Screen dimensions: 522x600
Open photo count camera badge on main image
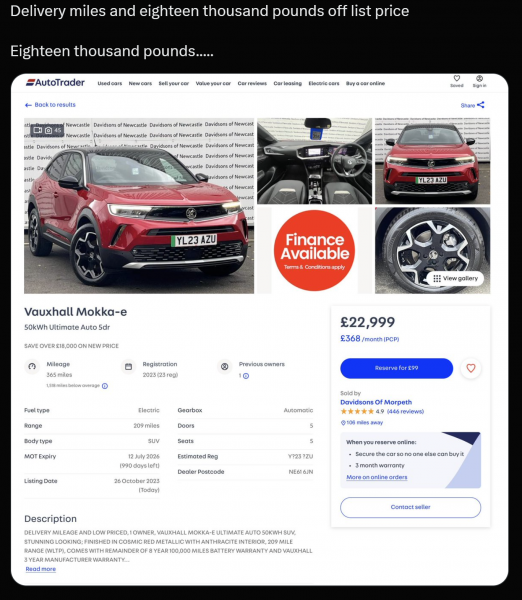tap(47, 130)
